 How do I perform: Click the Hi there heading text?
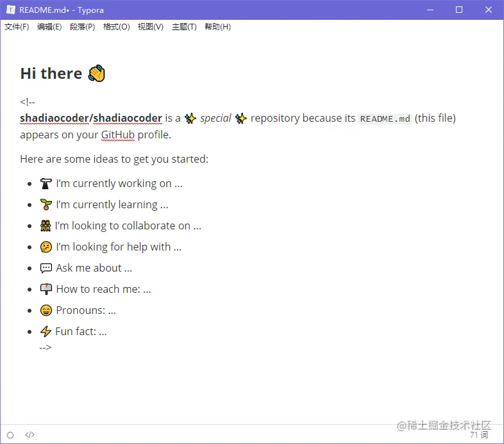51,73
